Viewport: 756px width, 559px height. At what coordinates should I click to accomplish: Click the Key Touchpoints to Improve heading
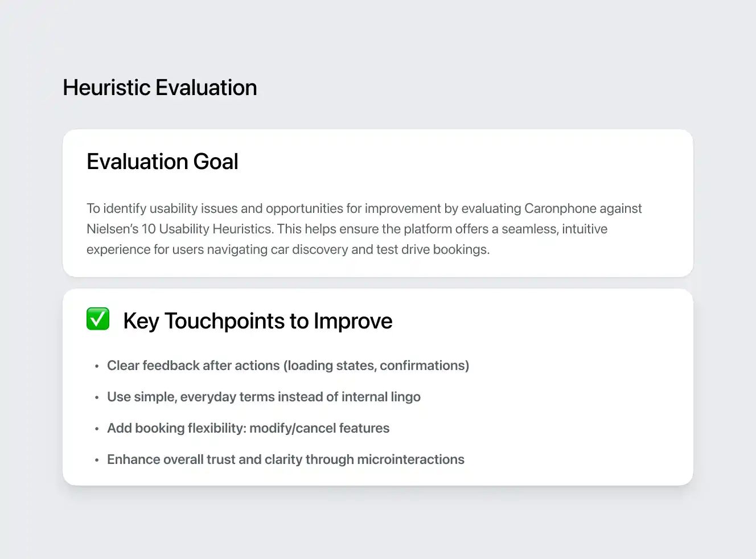tap(257, 321)
